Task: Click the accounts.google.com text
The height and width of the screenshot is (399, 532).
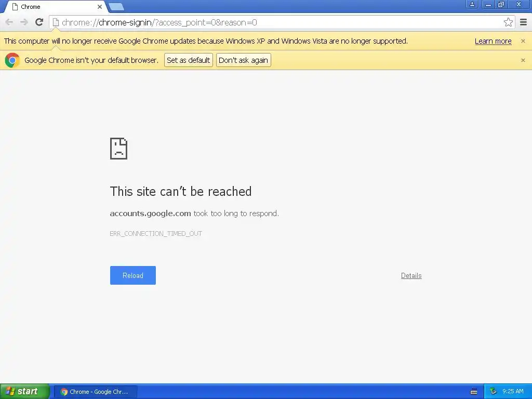Action: [x=150, y=214]
